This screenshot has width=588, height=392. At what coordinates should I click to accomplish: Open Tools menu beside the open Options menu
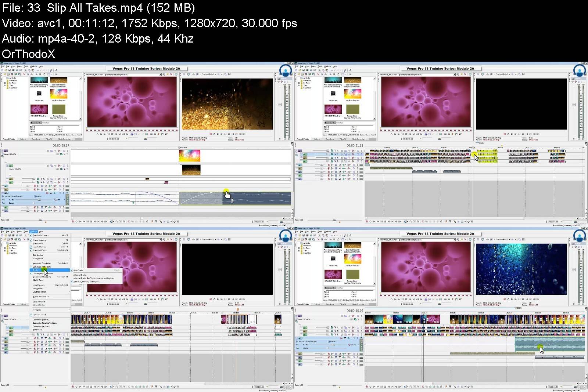(x=26, y=232)
